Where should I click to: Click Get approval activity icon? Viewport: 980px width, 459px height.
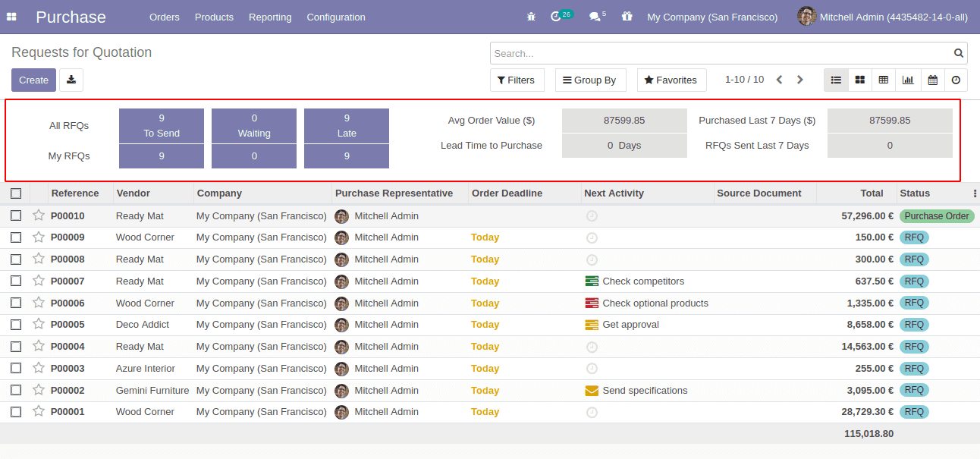coord(592,325)
